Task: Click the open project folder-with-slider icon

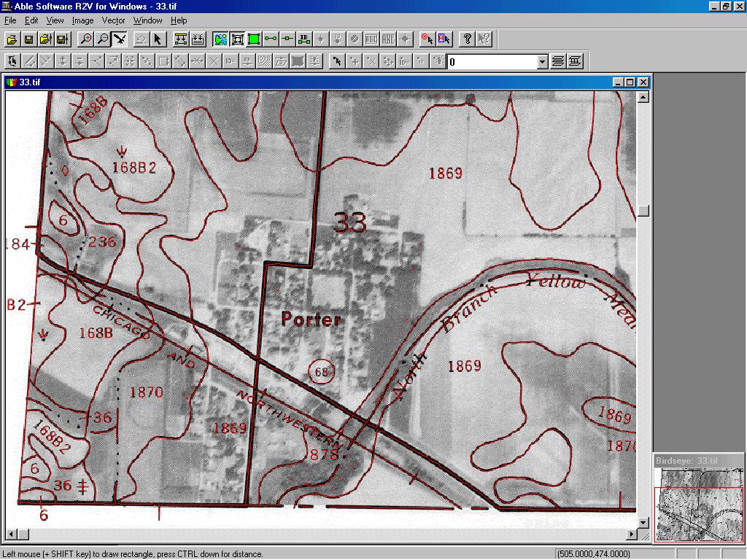Action: (46, 39)
